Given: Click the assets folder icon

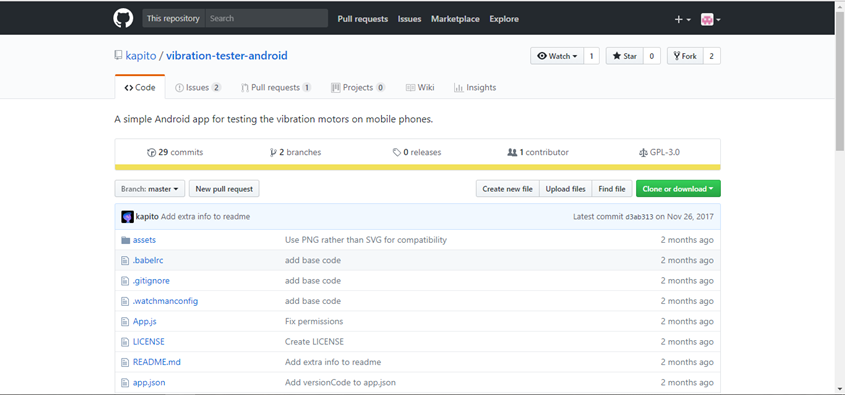Looking at the screenshot, I should pyautogui.click(x=126, y=240).
